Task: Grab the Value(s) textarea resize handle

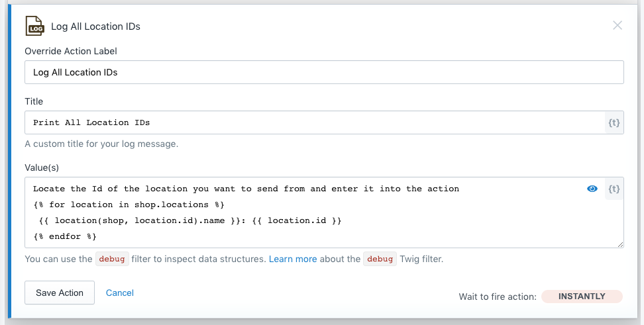Action: [620, 245]
